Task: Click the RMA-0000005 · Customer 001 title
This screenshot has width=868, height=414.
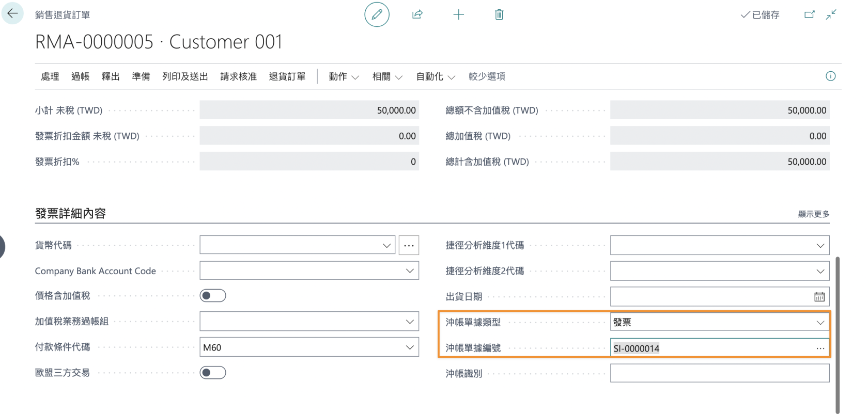Action: (159, 42)
